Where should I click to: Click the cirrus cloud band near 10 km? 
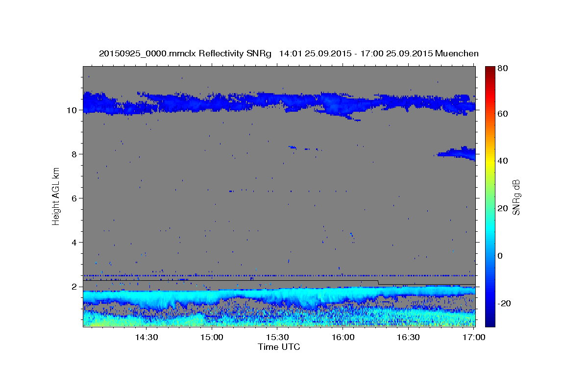coord(279,103)
